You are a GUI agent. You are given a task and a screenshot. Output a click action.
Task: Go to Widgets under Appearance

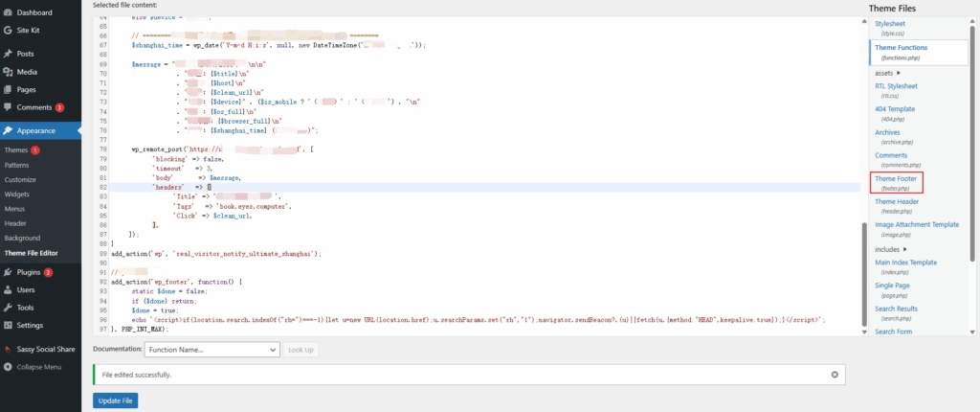pos(17,194)
